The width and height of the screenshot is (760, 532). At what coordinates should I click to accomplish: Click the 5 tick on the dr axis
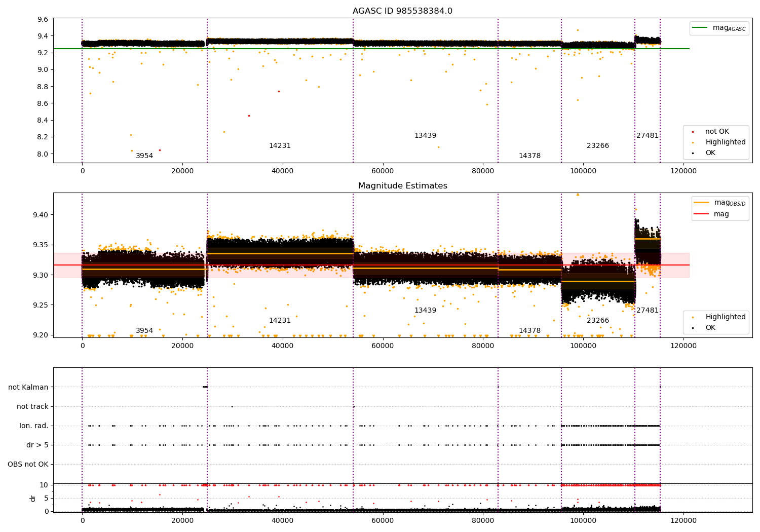(x=46, y=498)
